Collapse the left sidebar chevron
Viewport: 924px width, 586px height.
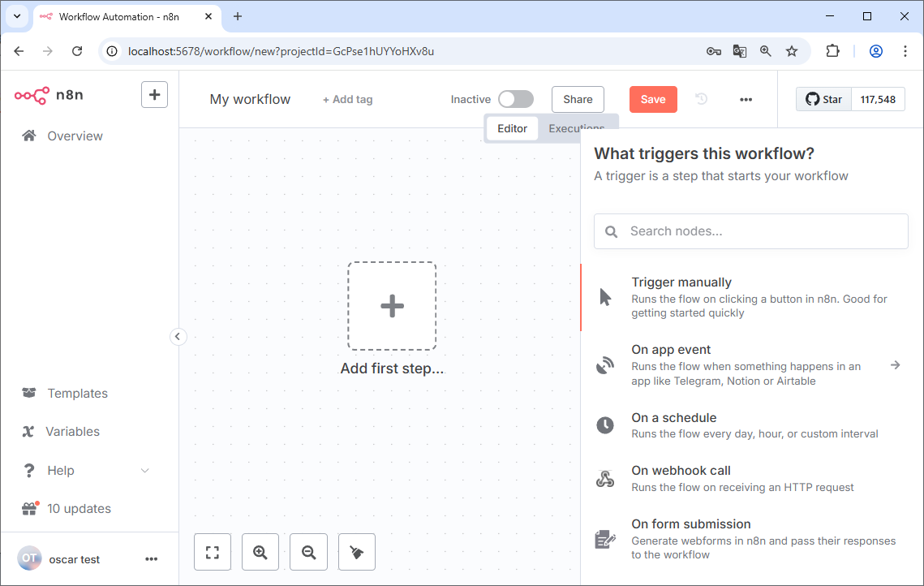click(x=178, y=336)
